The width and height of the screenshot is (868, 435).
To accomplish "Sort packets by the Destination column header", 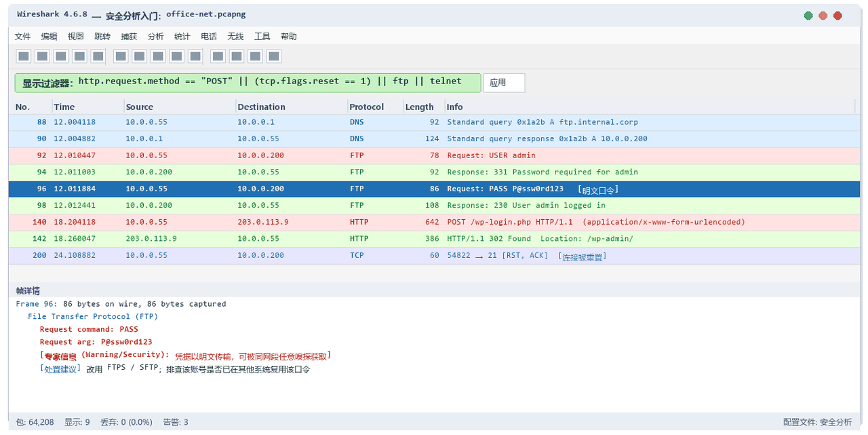I will pos(291,107).
